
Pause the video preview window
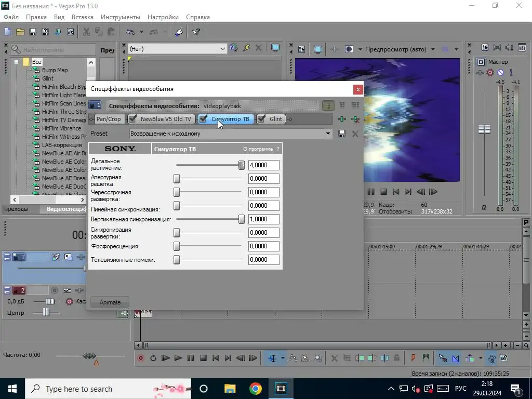pyautogui.click(x=371, y=192)
